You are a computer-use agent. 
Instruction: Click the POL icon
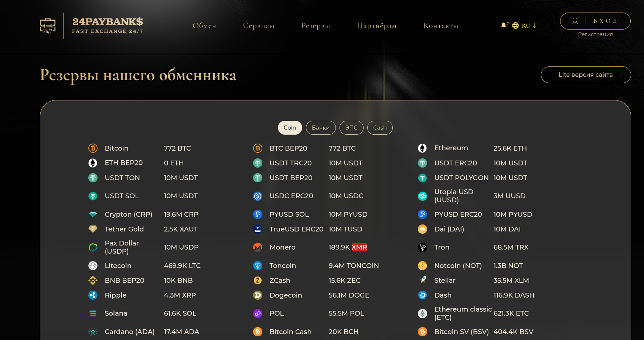tap(258, 313)
